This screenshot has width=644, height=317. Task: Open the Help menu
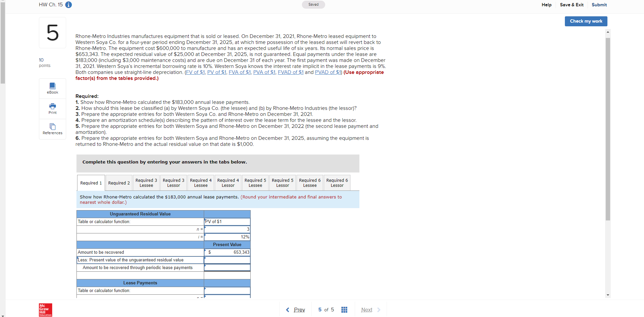pyautogui.click(x=546, y=5)
